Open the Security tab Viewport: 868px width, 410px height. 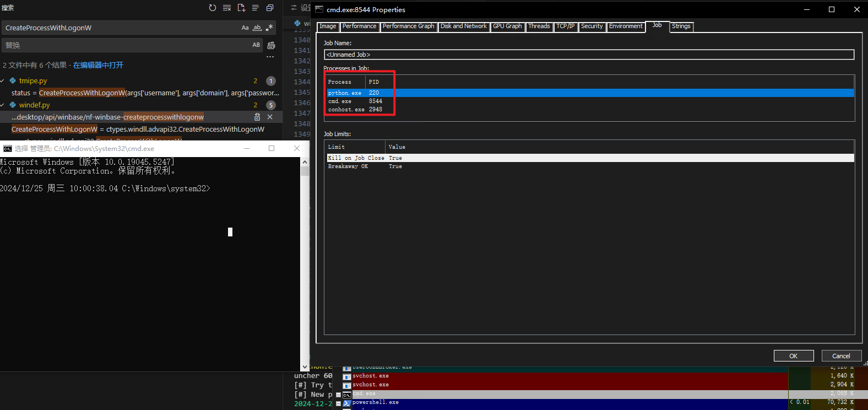592,26
